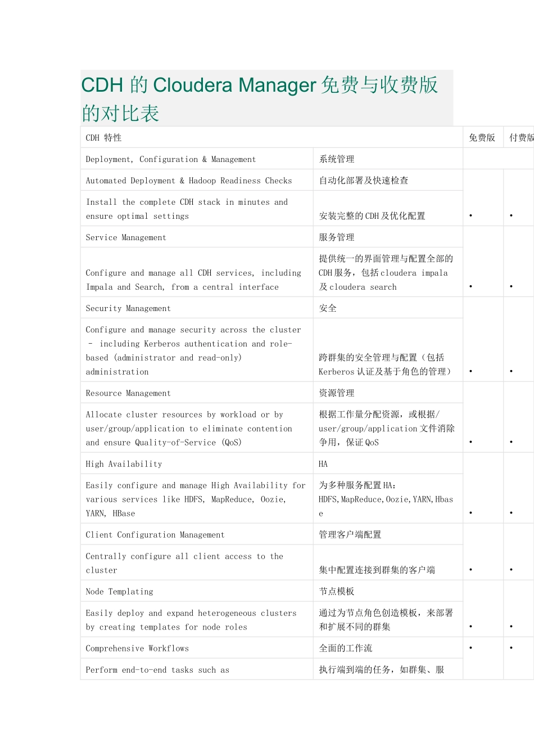Click '集中配置连接到群集的客户端' cell
The height and width of the screenshot is (756, 534).
(388, 563)
